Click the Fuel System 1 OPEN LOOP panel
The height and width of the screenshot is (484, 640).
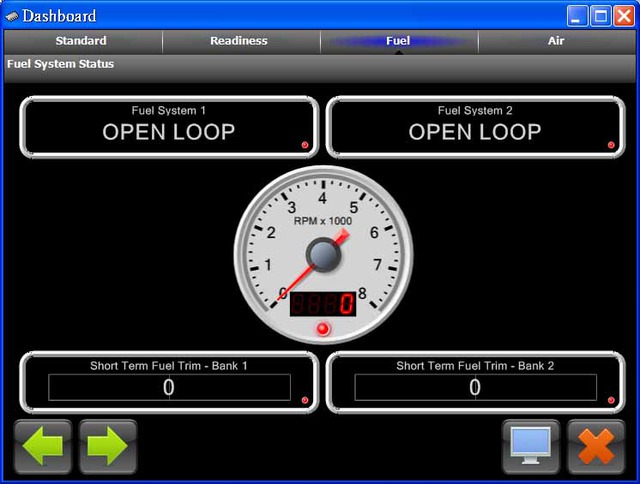(169, 128)
